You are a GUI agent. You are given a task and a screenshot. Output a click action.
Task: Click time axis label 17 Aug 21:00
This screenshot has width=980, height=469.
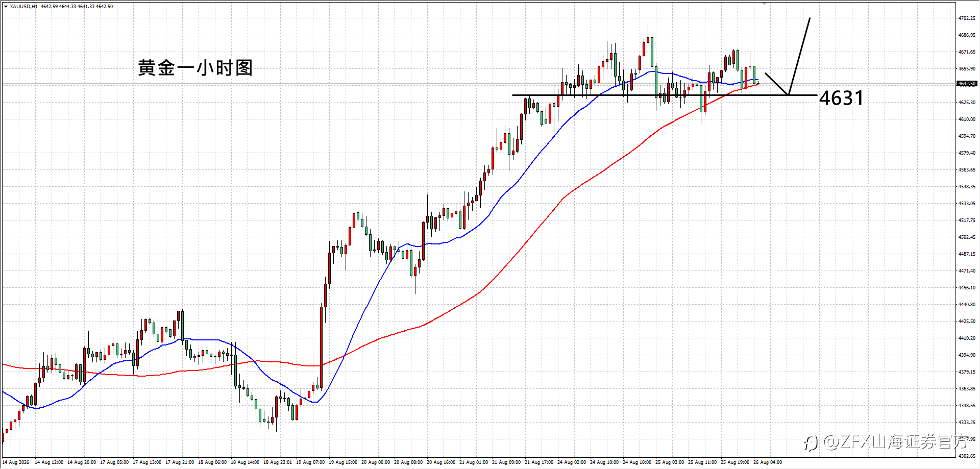(x=180, y=463)
